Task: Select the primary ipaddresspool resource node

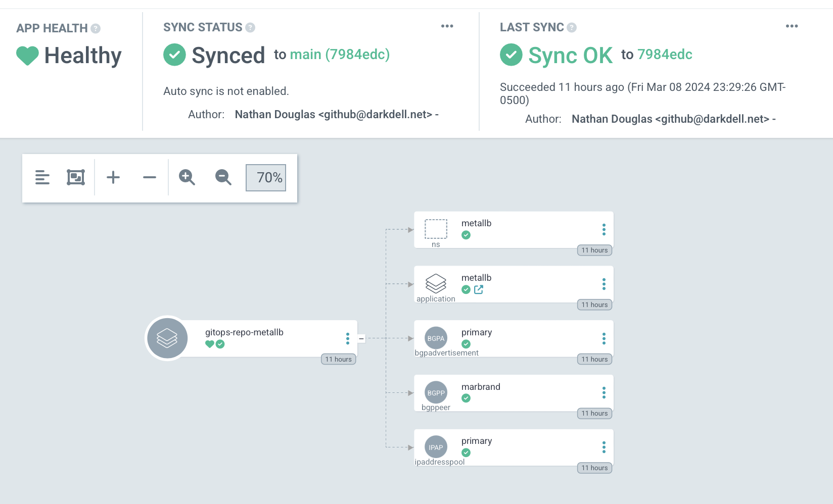Action: pyautogui.click(x=514, y=447)
